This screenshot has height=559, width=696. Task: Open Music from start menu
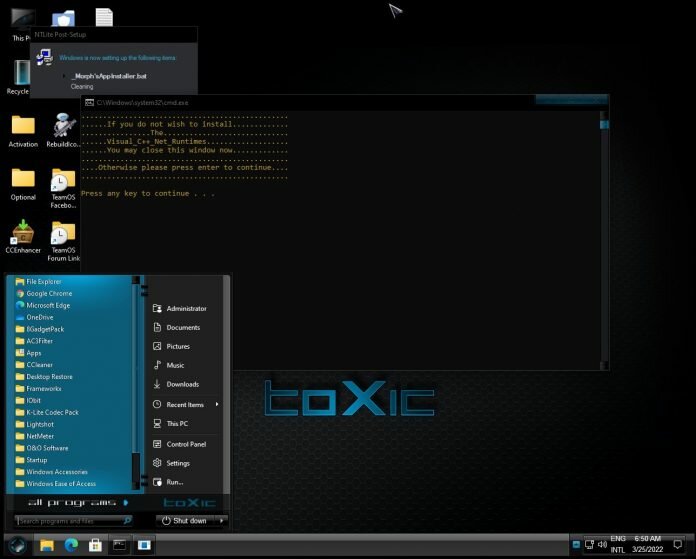coord(168,365)
